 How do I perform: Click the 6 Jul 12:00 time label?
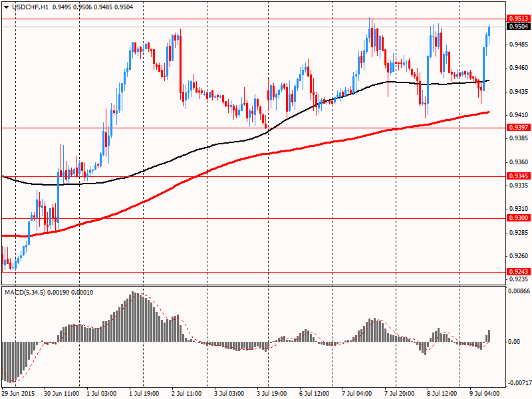[x=314, y=394]
